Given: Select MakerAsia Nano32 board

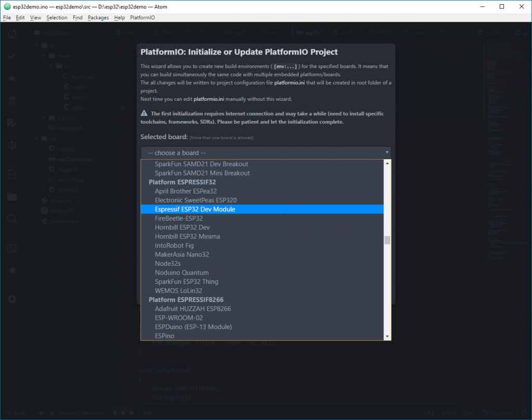Looking at the screenshot, I should pos(262,254).
